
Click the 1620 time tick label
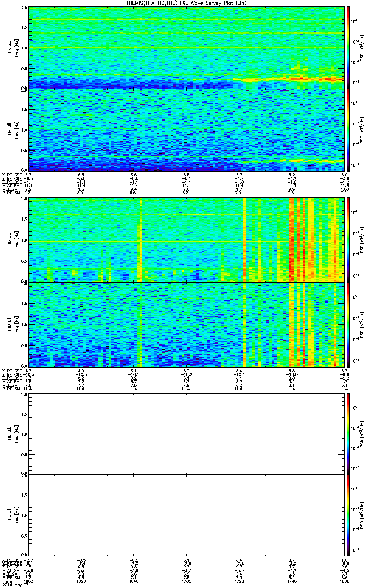(x=81, y=581)
